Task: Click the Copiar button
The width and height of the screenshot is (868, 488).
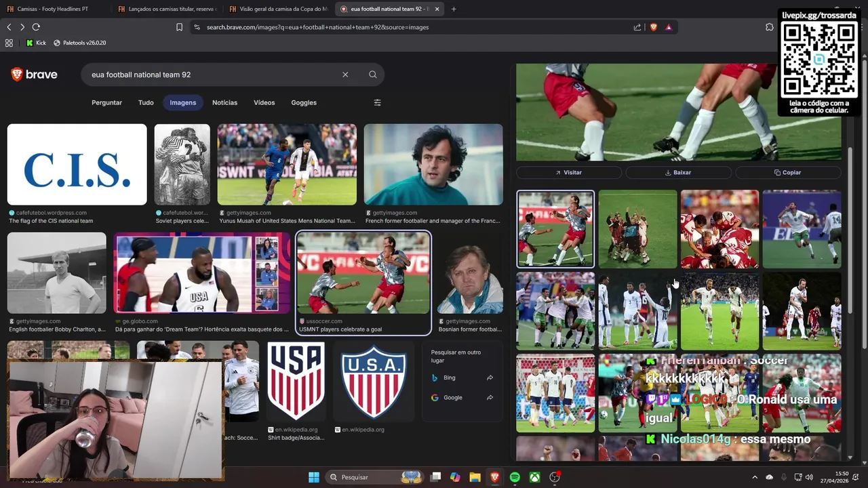Action: pyautogui.click(x=788, y=172)
